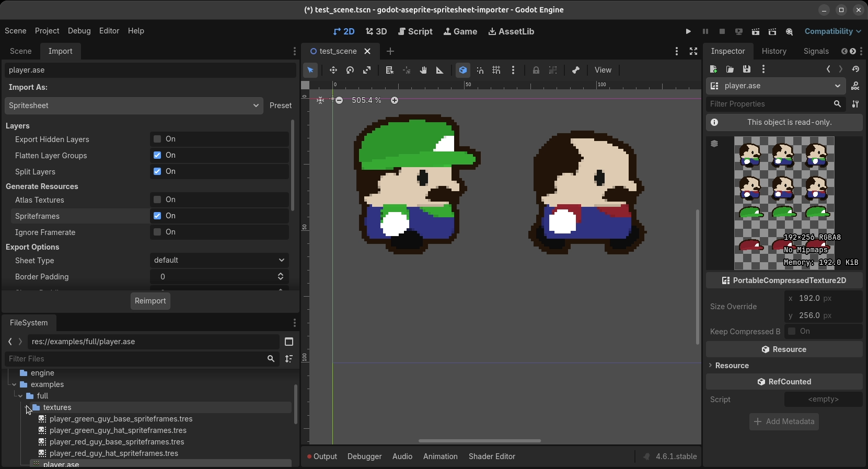Enable the Atlas Textures checkbox

click(x=157, y=200)
